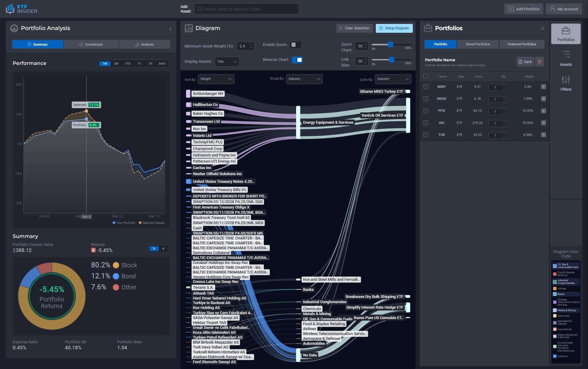This screenshot has width=588, height=369.
Task: Check the MSOS row checkbox
Action: pos(426,99)
